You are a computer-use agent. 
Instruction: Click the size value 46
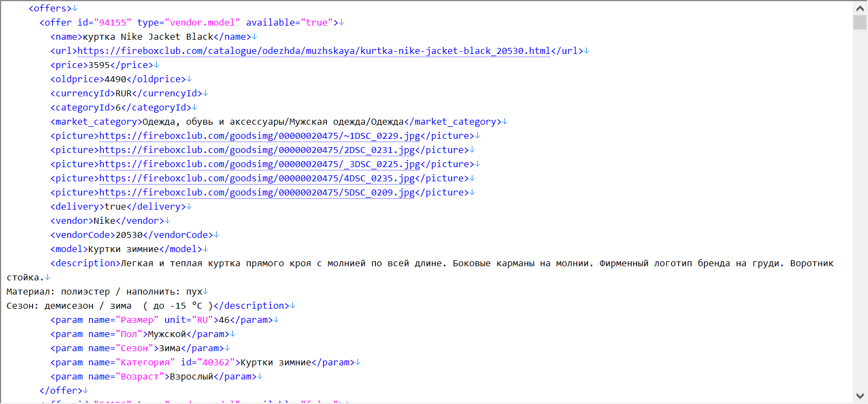(x=224, y=320)
